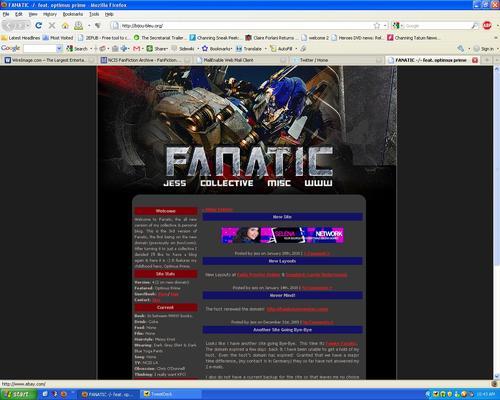Click the Google Toolbar Search button
Screen dimensions: 500x400
tap(77, 49)
